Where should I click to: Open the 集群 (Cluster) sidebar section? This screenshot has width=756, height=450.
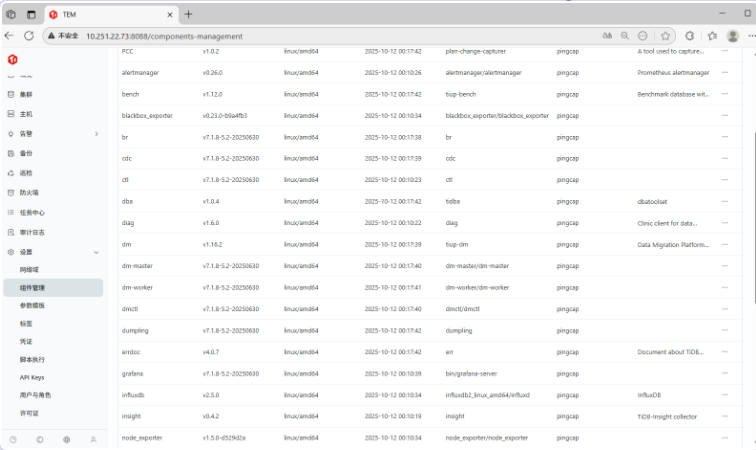click(x=25, y=95)
